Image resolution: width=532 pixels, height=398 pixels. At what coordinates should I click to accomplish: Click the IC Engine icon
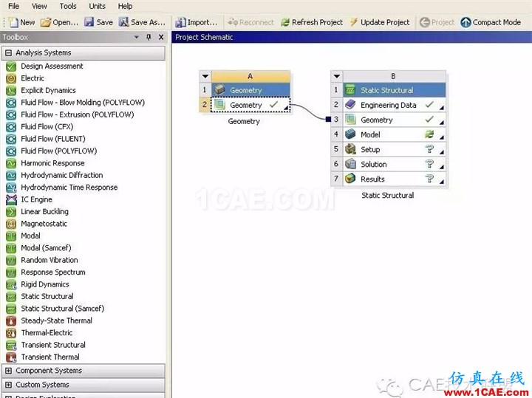(11, 199)
